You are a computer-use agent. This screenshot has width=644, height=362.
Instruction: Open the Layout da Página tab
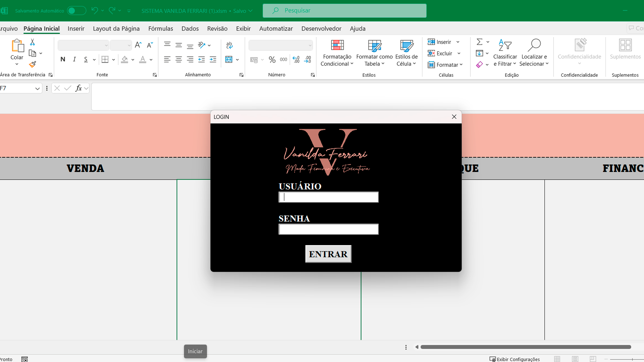116,29
